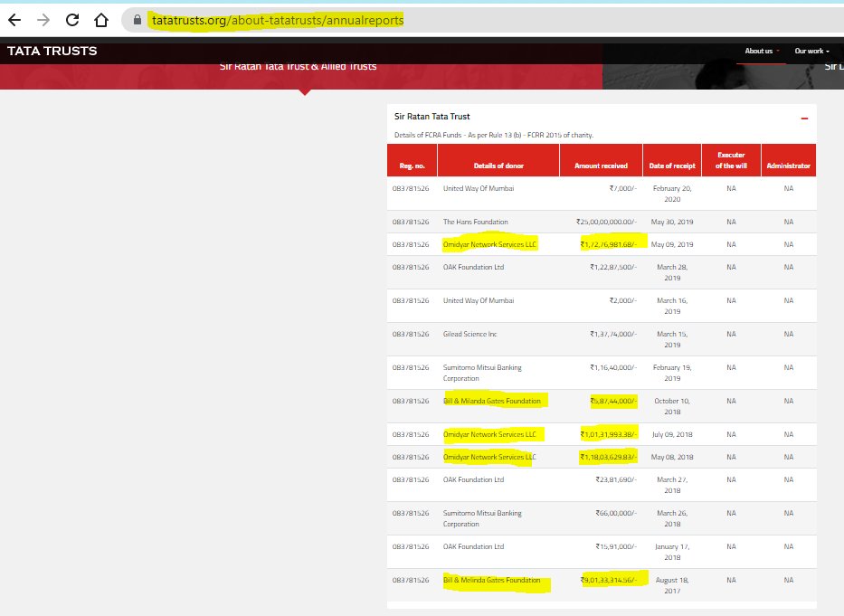Screen dimensions: 844x616
Task: Click the Executer of the will header
Action: (x=731, y=160)
